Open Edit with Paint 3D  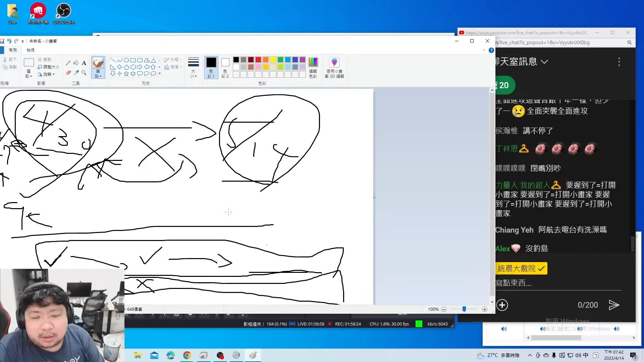point(334,67)
